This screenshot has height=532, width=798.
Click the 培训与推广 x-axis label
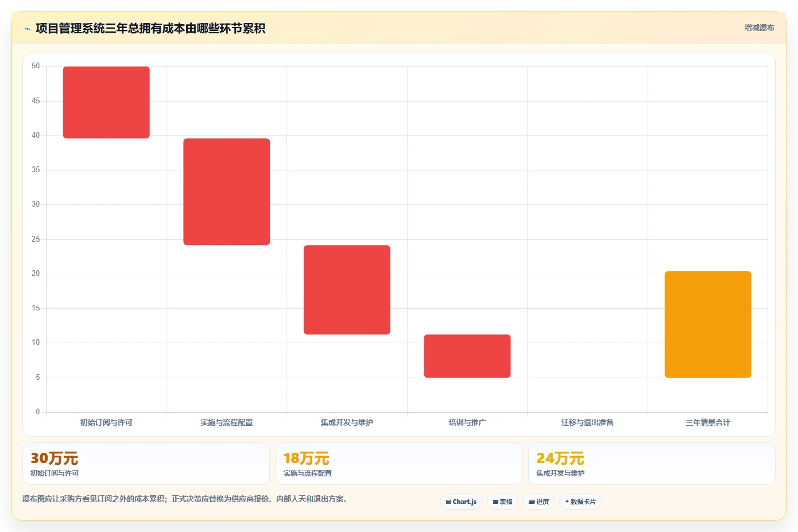click(467, 422)
